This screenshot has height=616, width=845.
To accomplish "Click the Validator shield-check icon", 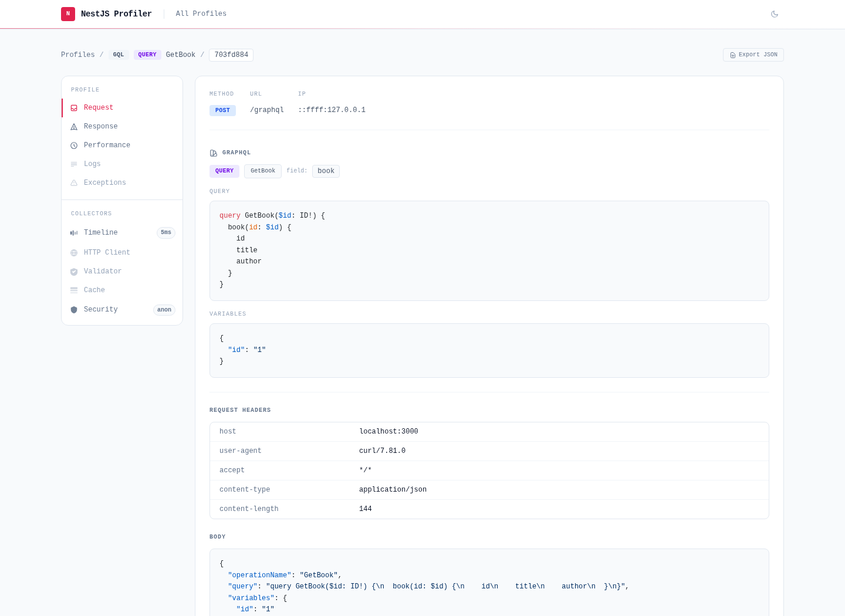I will coord(74,272).
